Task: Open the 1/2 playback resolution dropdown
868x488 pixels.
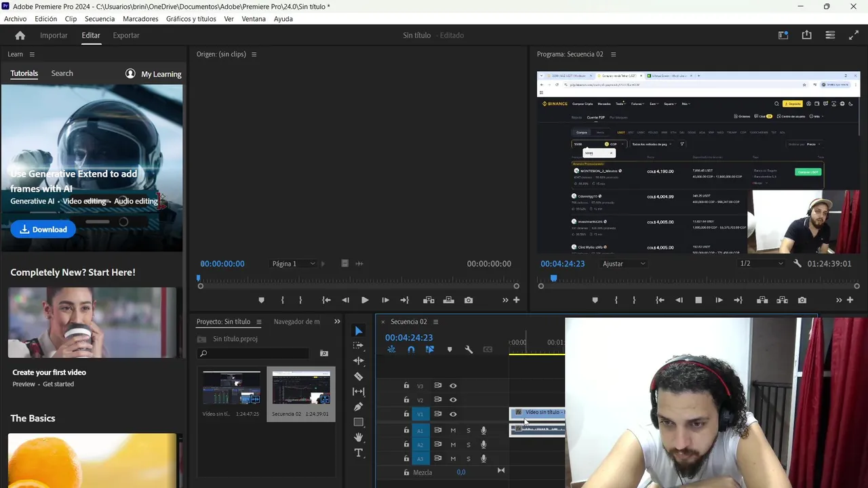Action: 762,264
